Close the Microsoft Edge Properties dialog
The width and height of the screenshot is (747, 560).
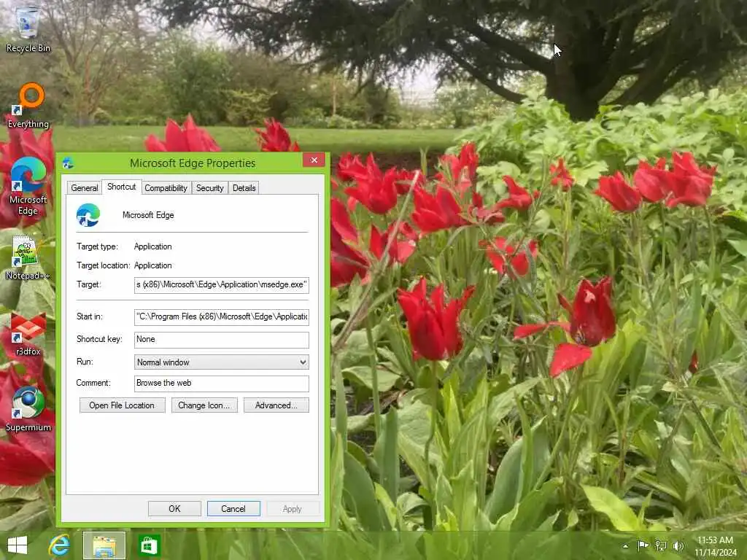click(x=314, y=160)
